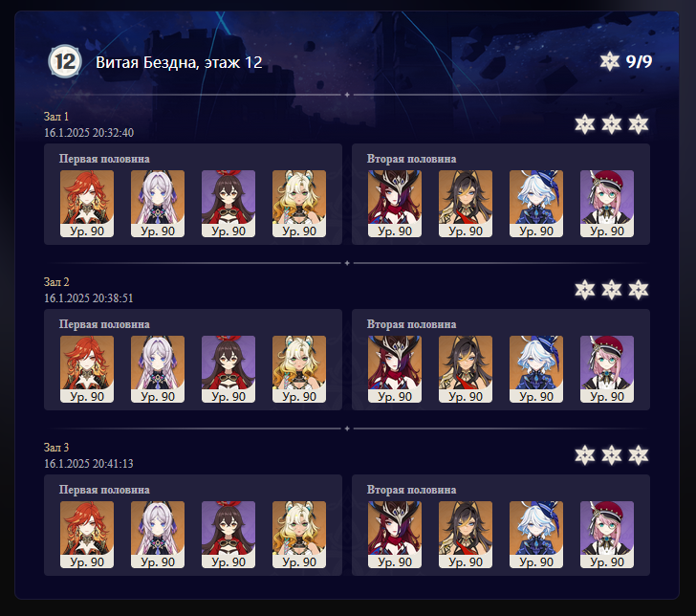Click the Вторая половина label in Зал 3
696x616 pixels.
click(x=411, y=490)
